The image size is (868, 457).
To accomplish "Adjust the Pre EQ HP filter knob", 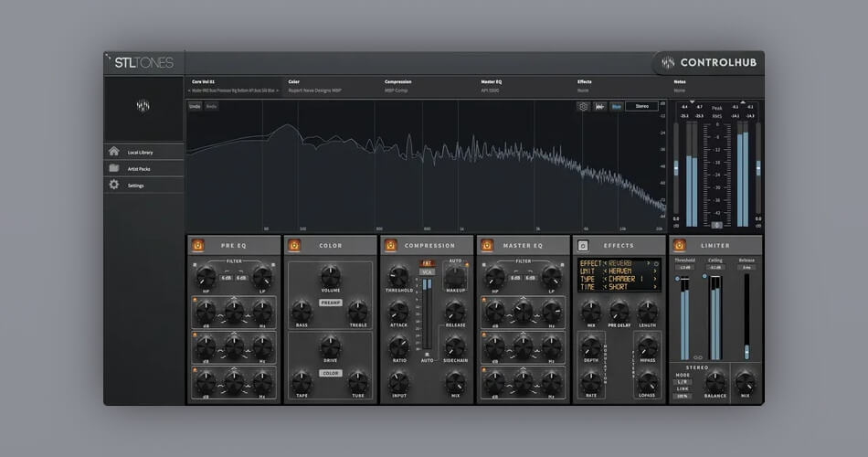I will [206, 276].
